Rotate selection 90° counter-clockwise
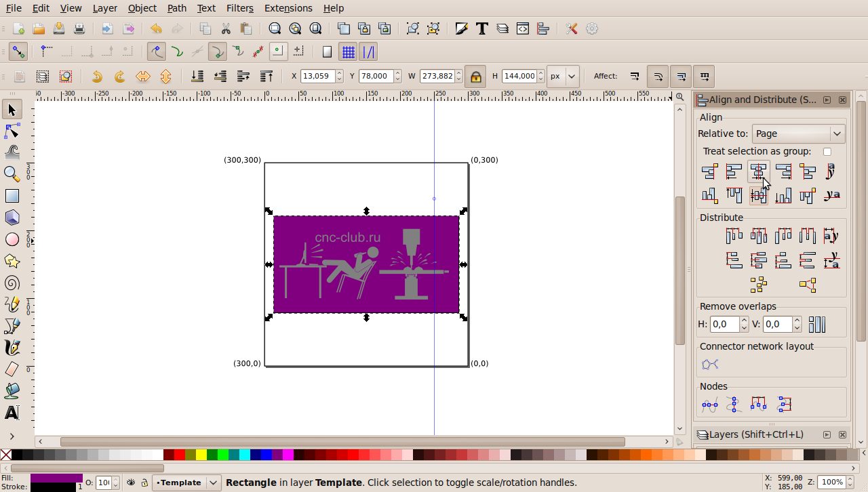Image resolution: width=868 pixels, height=492 pixels. (x=97, y=77)
